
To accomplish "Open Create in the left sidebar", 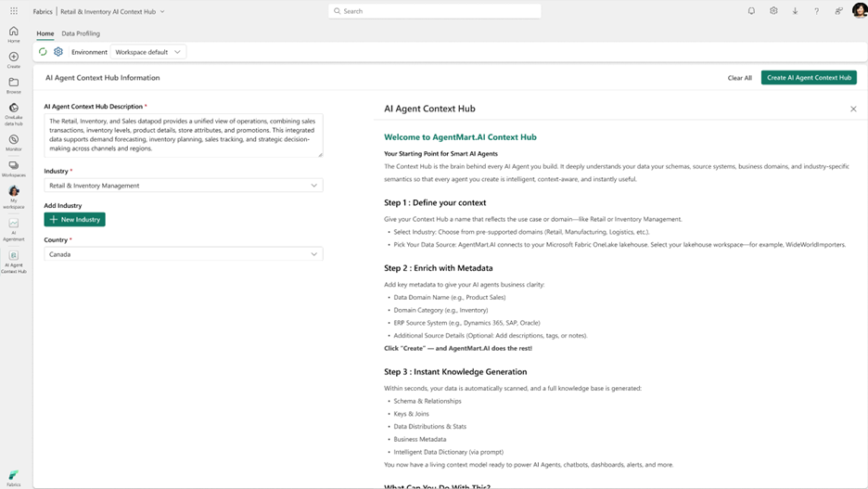I will 14,59.
